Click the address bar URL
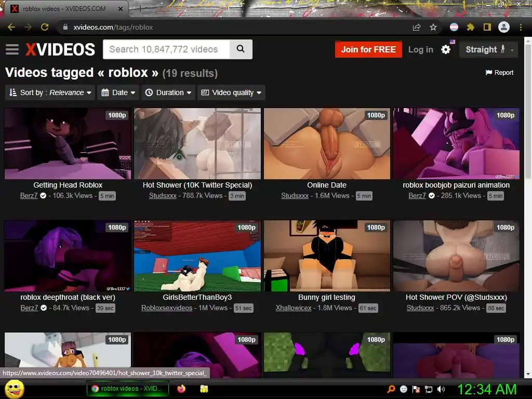Viewport: 532px width, 399px height. [113, 27]
